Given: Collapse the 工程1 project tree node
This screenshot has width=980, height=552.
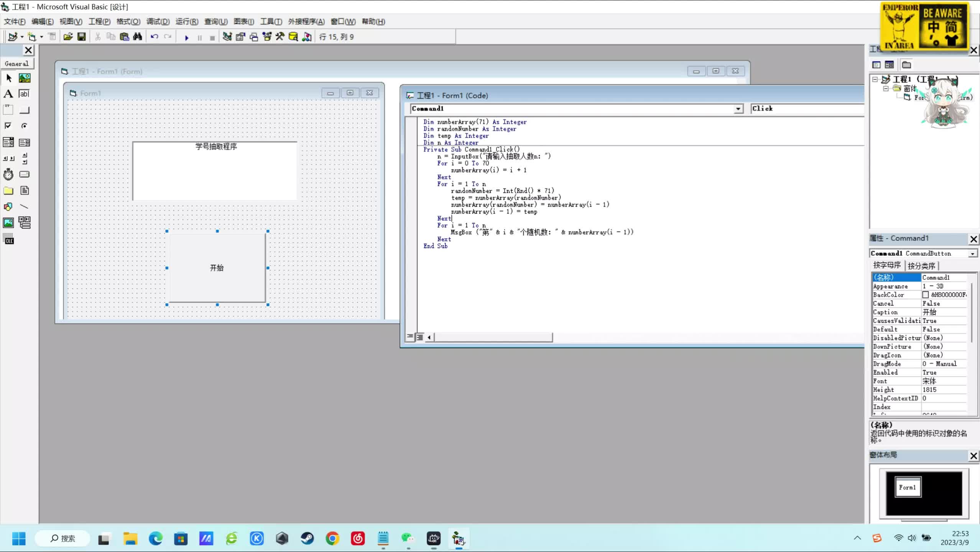Looking at the screenshot, I should (875, 79).
